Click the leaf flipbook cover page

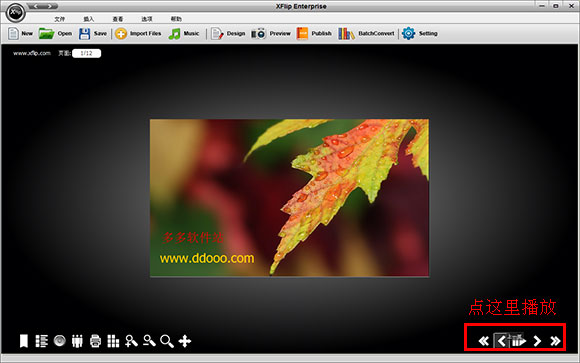coord(289,198)
